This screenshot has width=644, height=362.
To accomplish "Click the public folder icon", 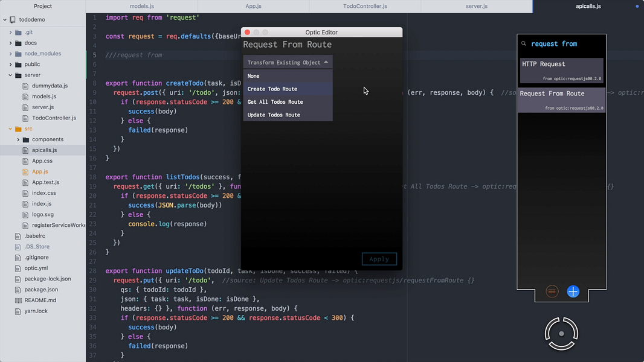I will [x=18, y=65].
